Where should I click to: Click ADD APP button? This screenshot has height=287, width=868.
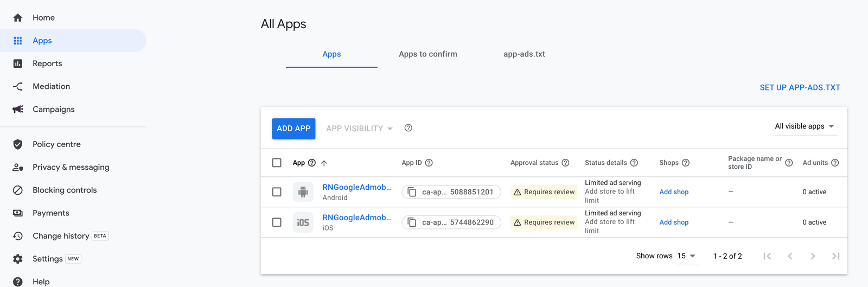[293, 129]
